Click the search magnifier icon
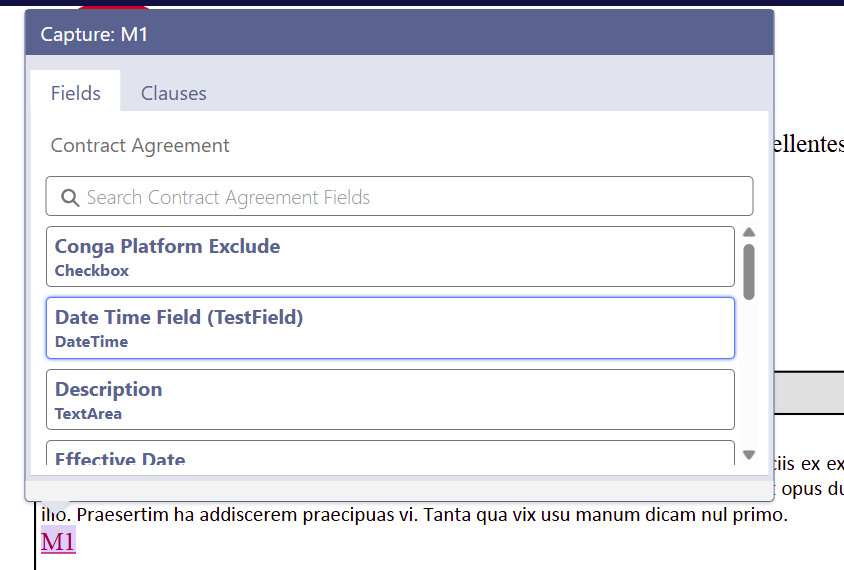844x570 pixels. pyautogui.click(x=70, y=198)
